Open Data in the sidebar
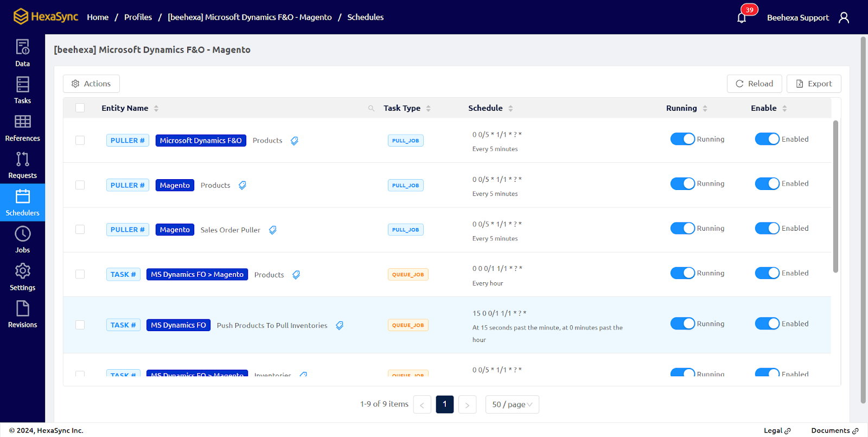Image resolution: width=868 pixels, height=437 pixels. 22,53
